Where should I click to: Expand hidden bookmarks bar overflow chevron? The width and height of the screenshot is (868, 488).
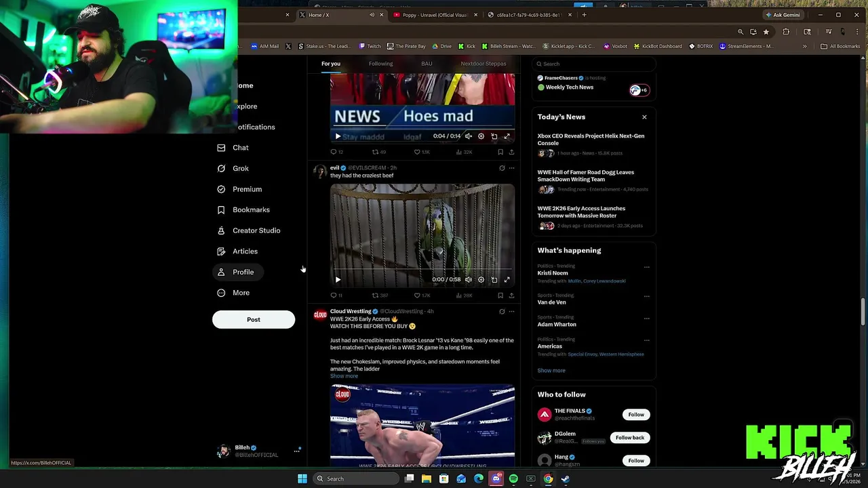pyautogui.click(x=805, y=46)
